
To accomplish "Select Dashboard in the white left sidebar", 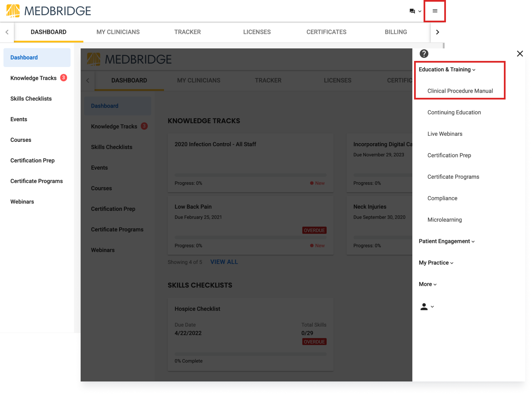I will click(x=37, y=58).
